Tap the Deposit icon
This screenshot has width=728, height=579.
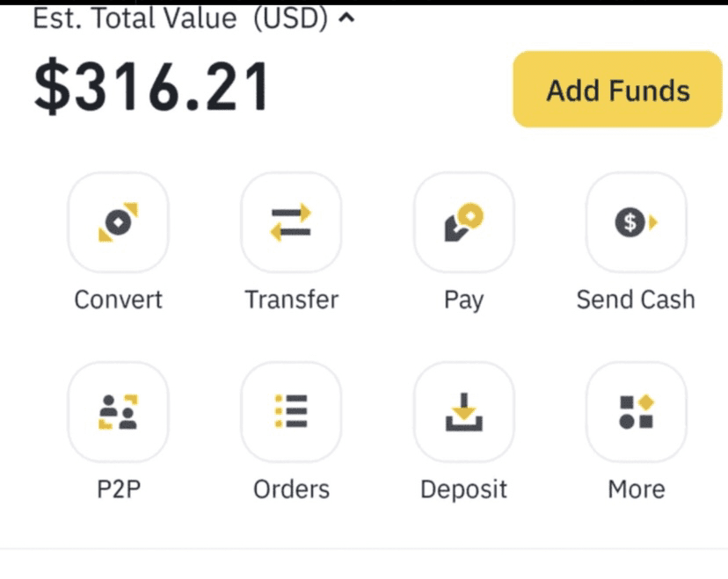(x=463, y=412)
